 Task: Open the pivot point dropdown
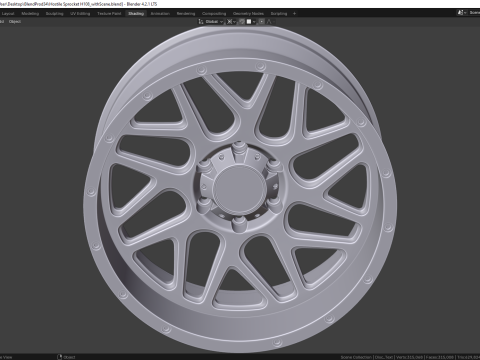click(231, 22)
